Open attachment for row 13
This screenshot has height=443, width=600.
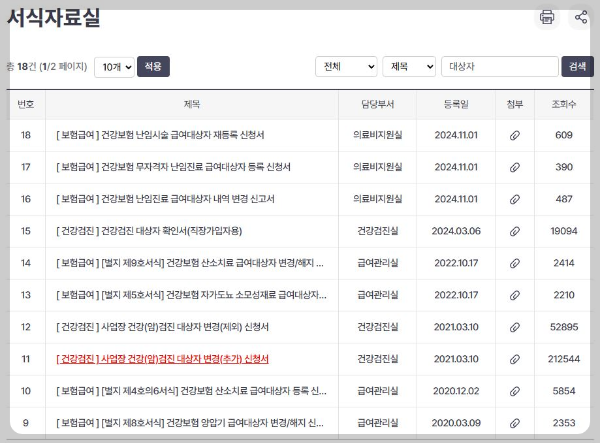515,295
